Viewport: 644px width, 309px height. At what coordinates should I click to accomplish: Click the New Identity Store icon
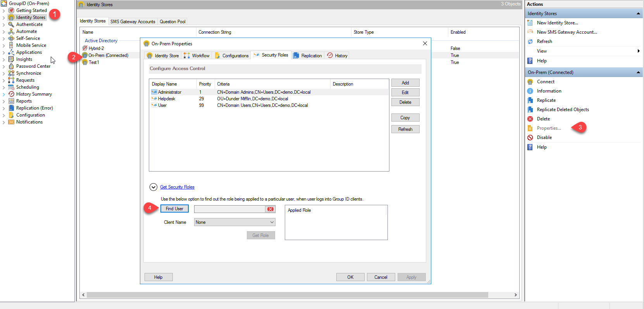(530, 23)
